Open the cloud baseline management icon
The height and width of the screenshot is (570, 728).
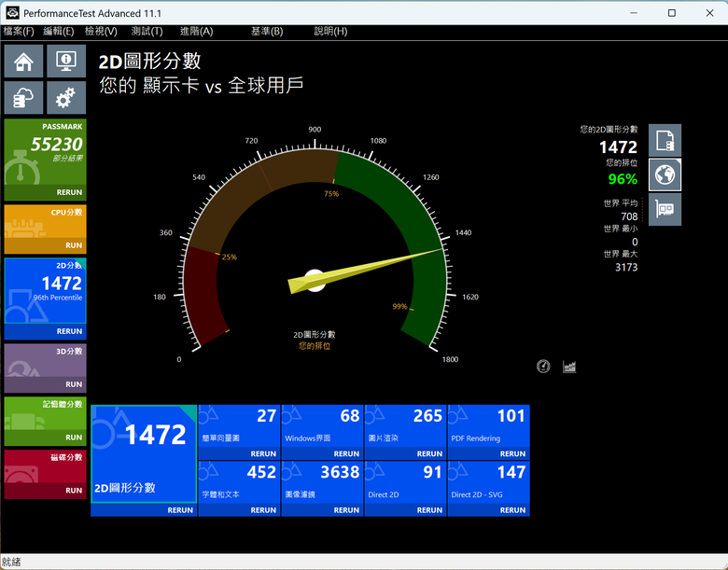pos(23,97)
